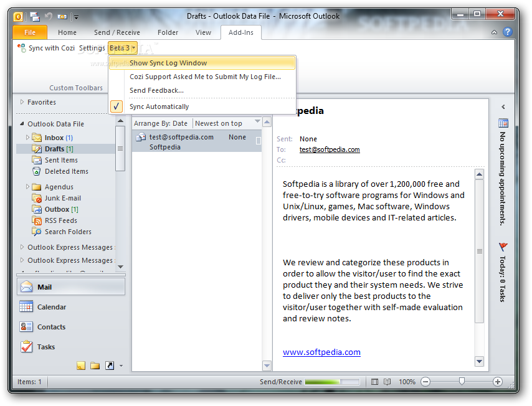Expand second Outlook Express Messages group
The image size is (532, 406).
pyautogui.click(x=22, y=260)
